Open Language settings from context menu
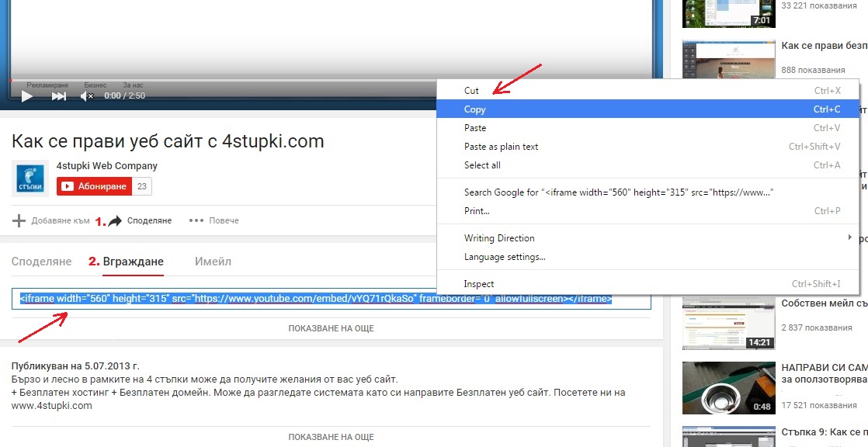 pos(648,257)
